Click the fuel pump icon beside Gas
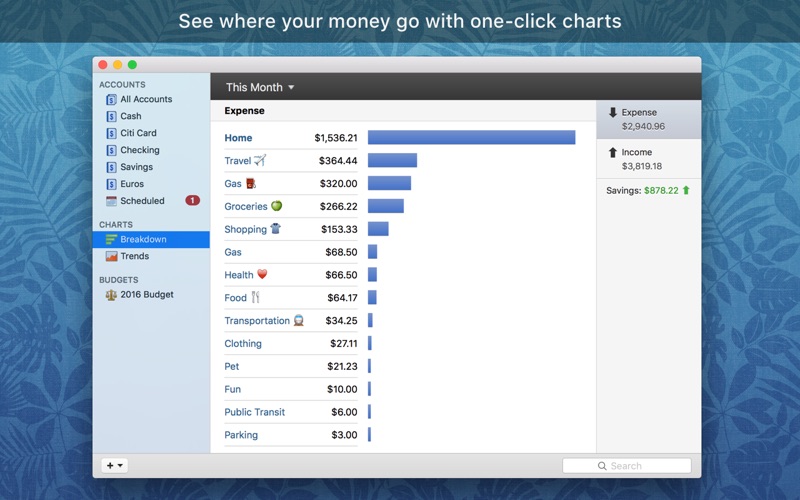This screenshot has width=800, height=500. pos(251,183)
